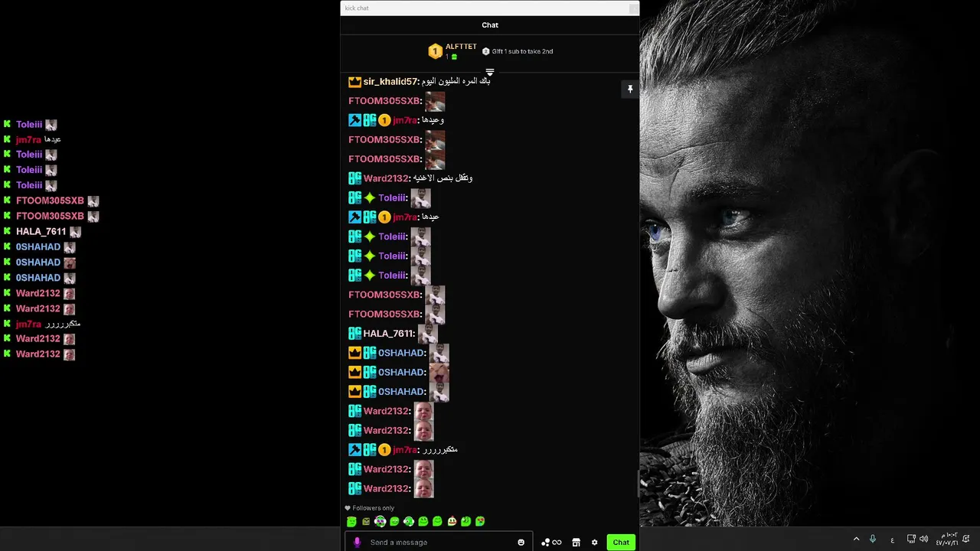Screen dimensions: 980x551
Task: Open top gifter ALFTTET's profile
Action: 461,47
